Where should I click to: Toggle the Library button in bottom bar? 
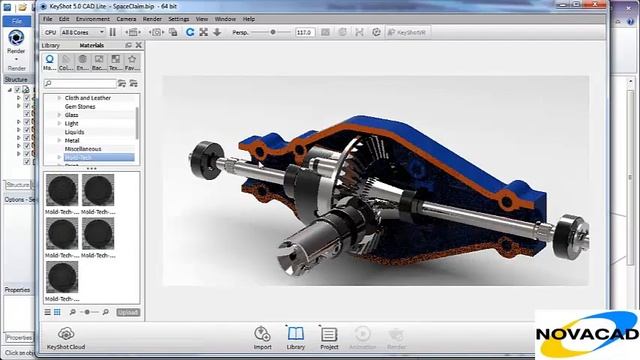pyautogui.click(x=296, y=338)
